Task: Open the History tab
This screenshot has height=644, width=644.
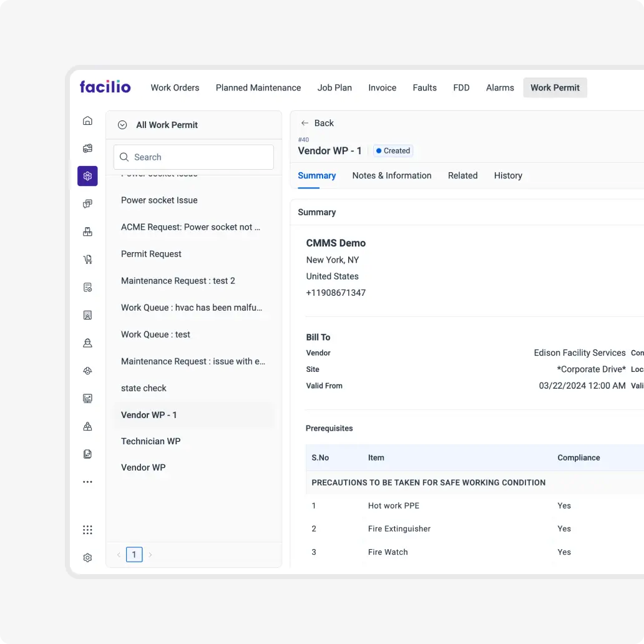Action: click(508, 175)
